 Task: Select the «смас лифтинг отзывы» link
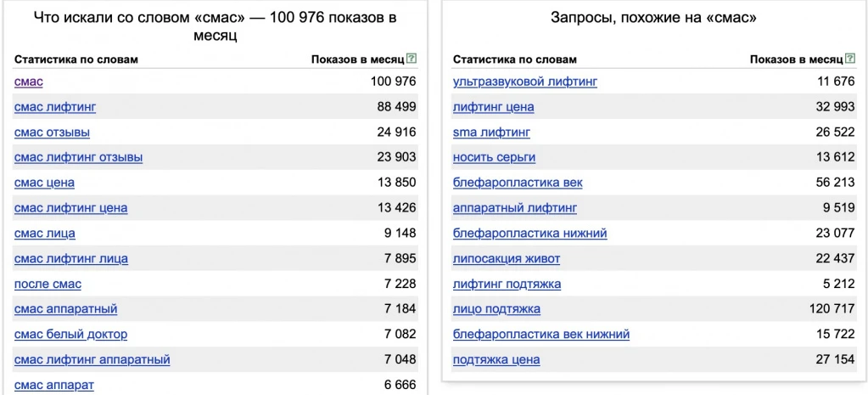[78, 157]
